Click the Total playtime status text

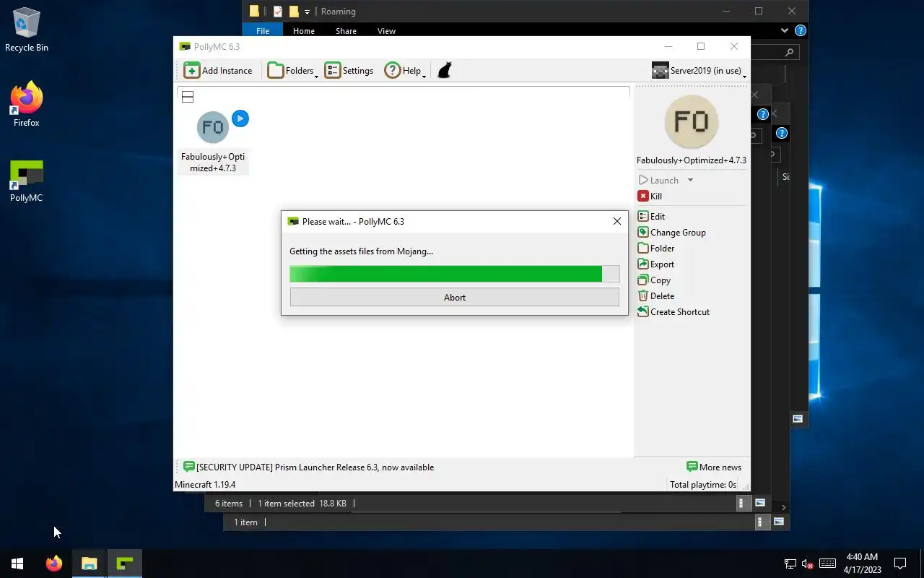pyautogui.click(x=703, y=484)
